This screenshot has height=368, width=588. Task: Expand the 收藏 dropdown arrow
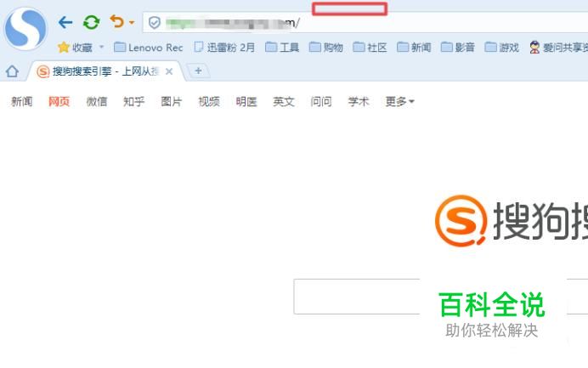click(101, 47)
